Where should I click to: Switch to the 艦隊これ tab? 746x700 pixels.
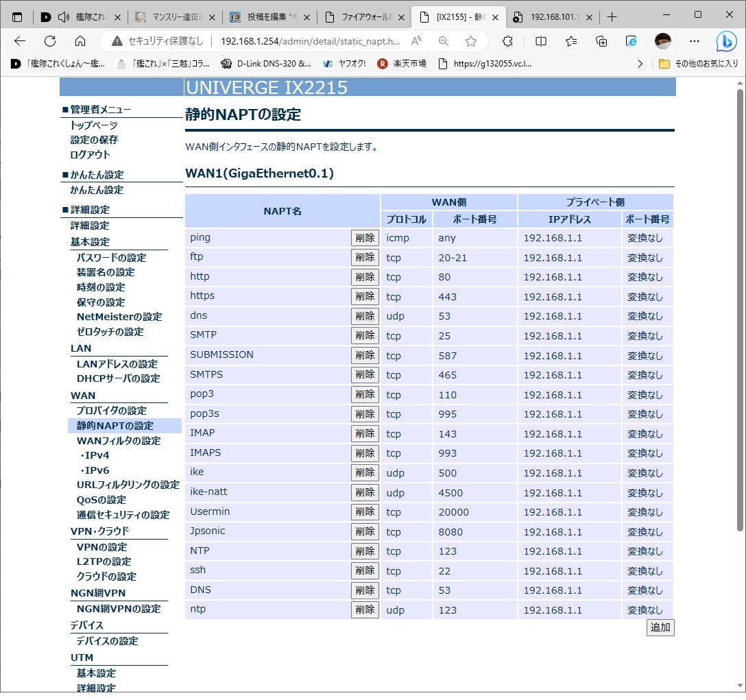coord(81,18)
